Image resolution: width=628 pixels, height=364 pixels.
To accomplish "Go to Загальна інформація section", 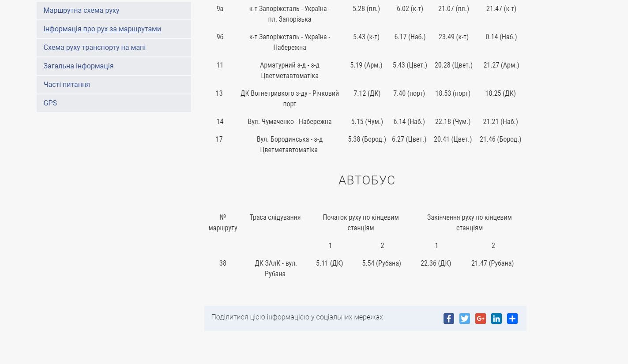I will click(78, 66).
